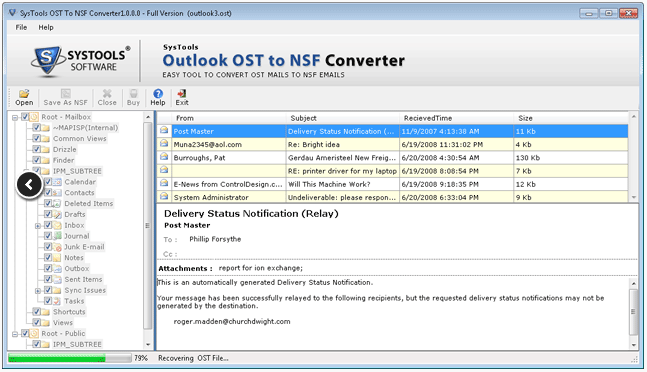This screenshot has width=647, height=372.
Task: Open the Help menu in menu bar
Action: point(46,27)
